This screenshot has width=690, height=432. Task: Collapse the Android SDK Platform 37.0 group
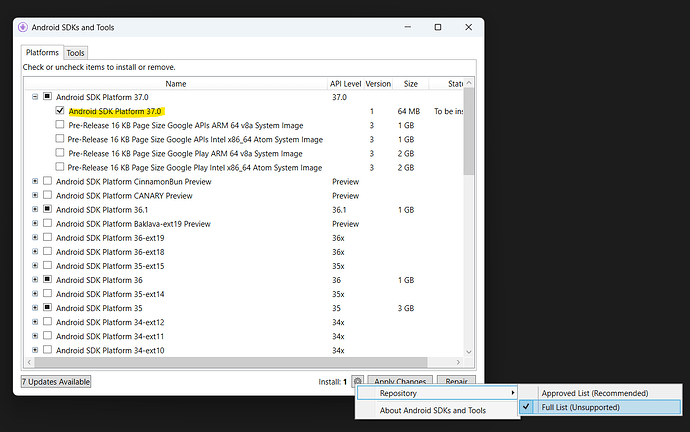tap(35, 97)
